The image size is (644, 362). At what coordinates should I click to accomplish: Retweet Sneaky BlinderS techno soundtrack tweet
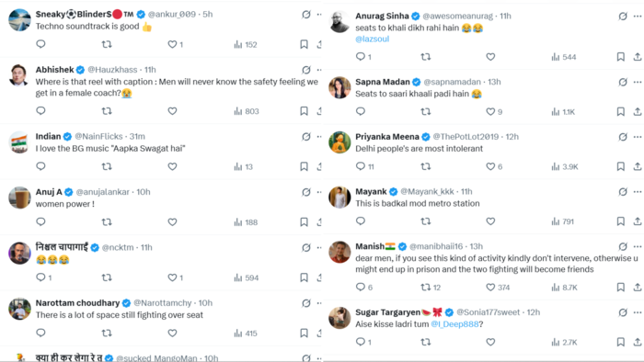(x=107, y=44)
